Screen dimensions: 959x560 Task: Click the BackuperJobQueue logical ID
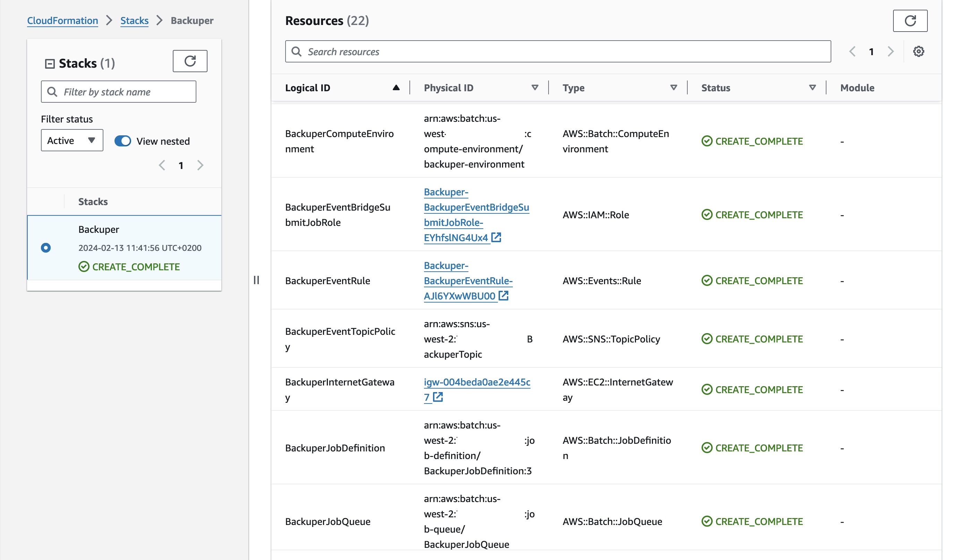(x=328, y=521)
